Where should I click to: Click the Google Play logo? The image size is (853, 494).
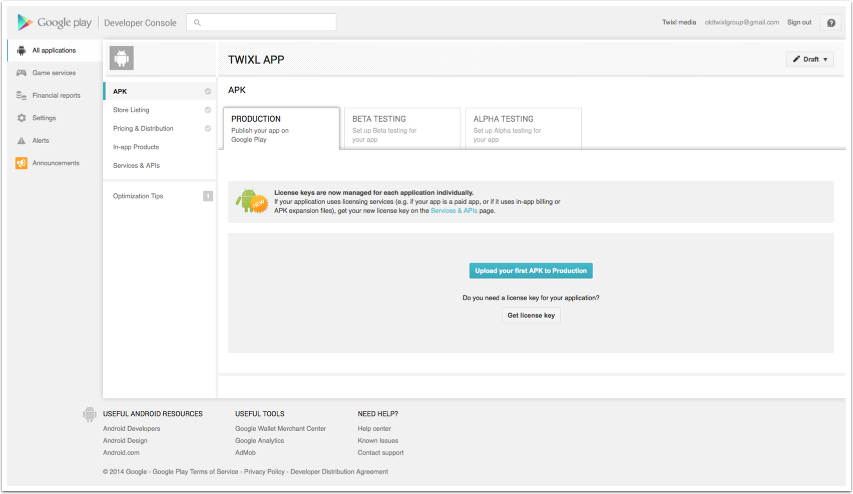[54, 22]
